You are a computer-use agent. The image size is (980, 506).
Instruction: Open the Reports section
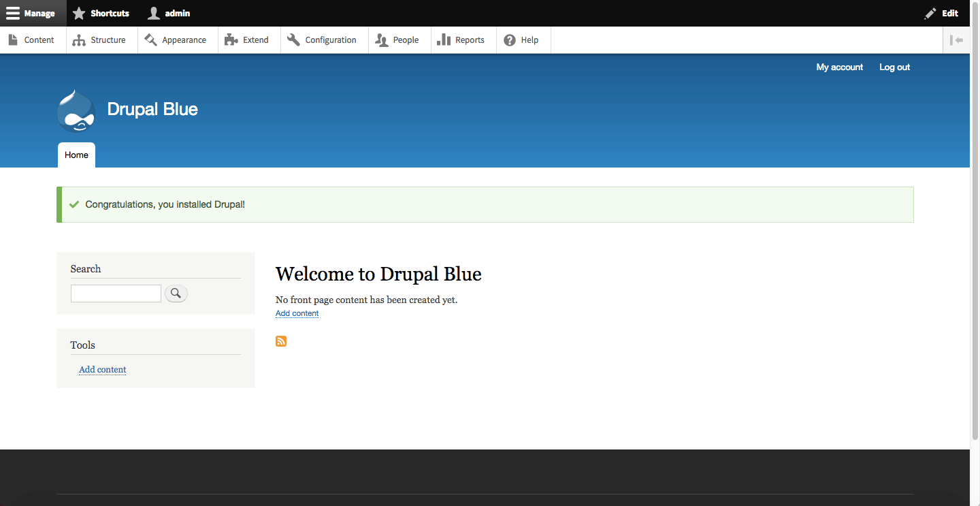coord(461,40)
